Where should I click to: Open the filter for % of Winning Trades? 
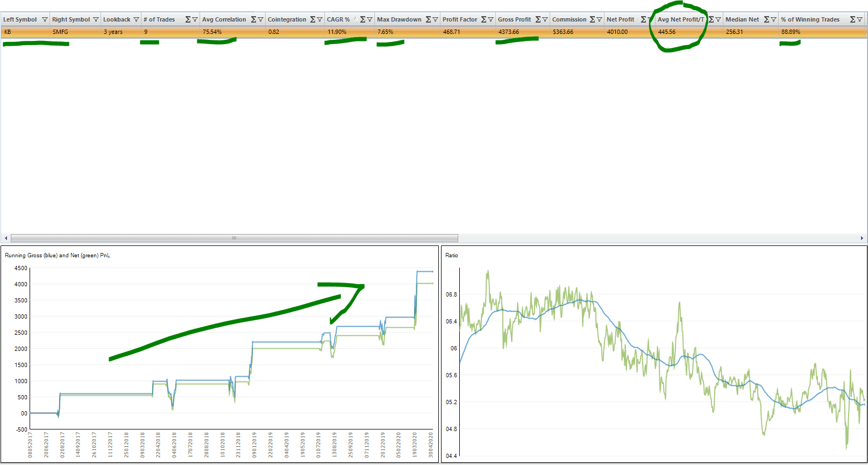[x=859, y=19]
